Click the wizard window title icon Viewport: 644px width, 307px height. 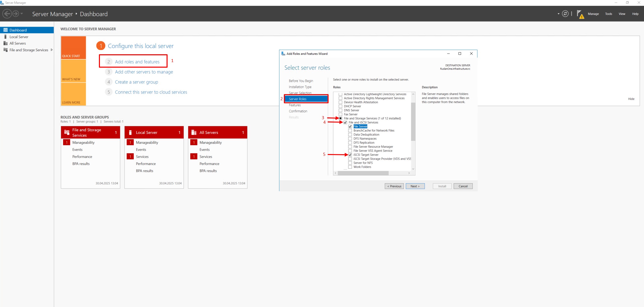pyautogui.click(x=283, y=54)
